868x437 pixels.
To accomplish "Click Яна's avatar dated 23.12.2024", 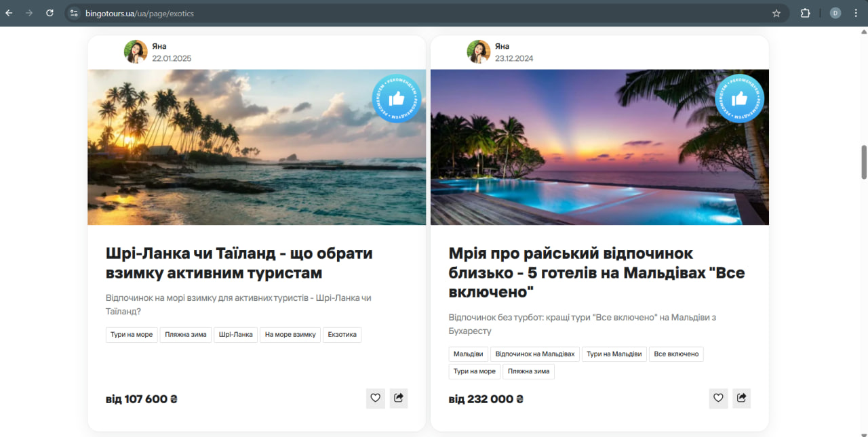I will click(x=479, y=51).
